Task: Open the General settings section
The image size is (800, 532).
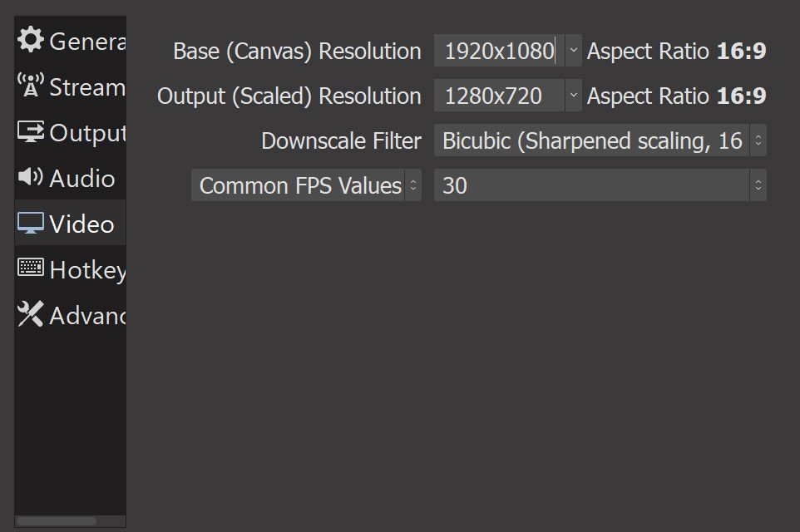Action: pyautogui.click(x=86, y=41)
